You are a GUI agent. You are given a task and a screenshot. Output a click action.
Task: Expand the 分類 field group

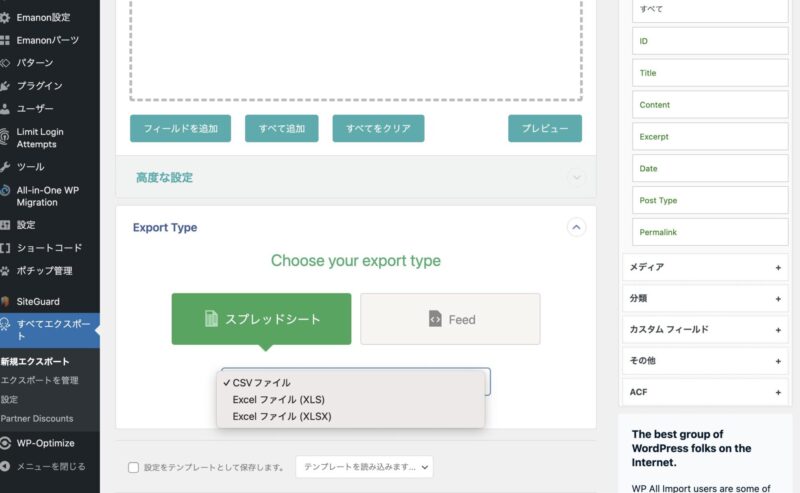tap(705, 299)
